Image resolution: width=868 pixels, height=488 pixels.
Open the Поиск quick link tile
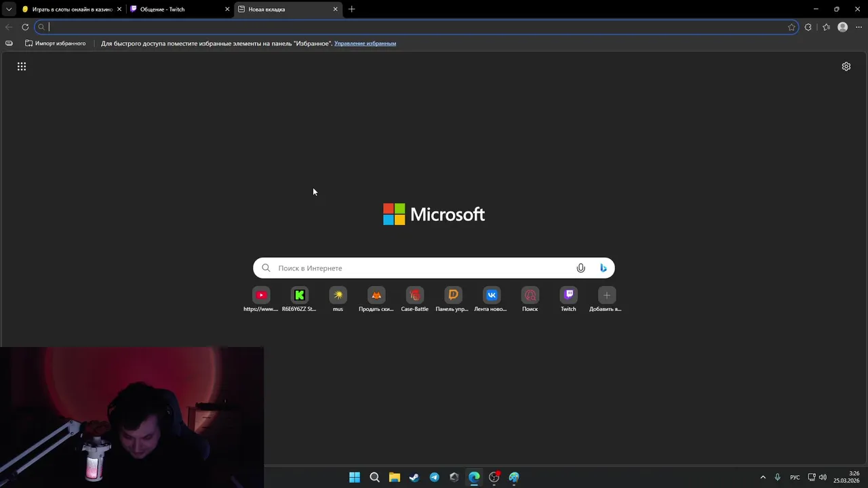pyautogui.click(x=530, y=299)
